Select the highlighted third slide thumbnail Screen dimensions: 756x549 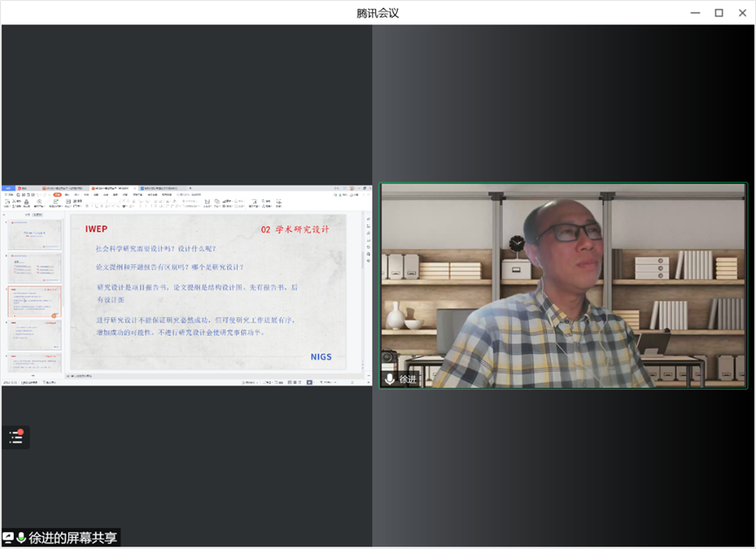tap(35, 302)
